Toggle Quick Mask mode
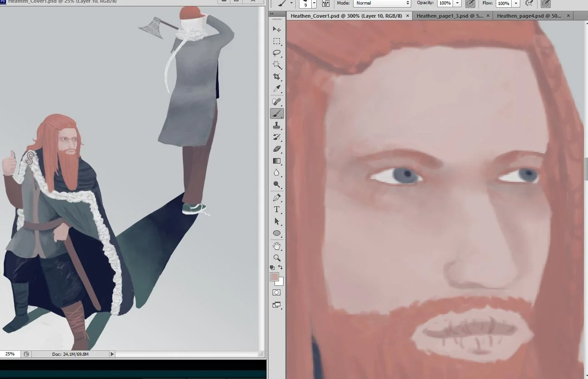 [x=277, y=293]
